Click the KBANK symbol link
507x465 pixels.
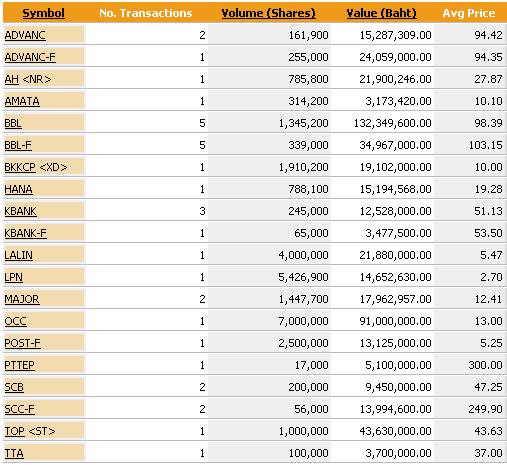[20, 211]
